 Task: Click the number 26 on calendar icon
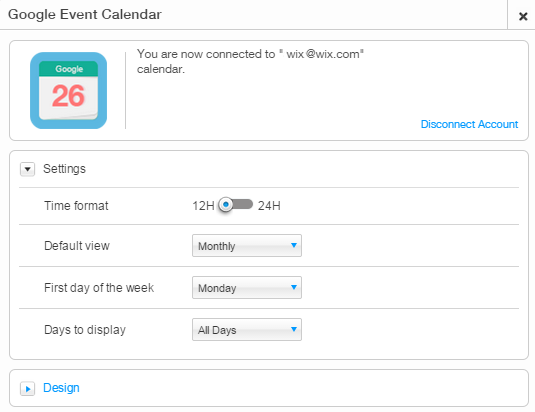[x=68, y=96]
